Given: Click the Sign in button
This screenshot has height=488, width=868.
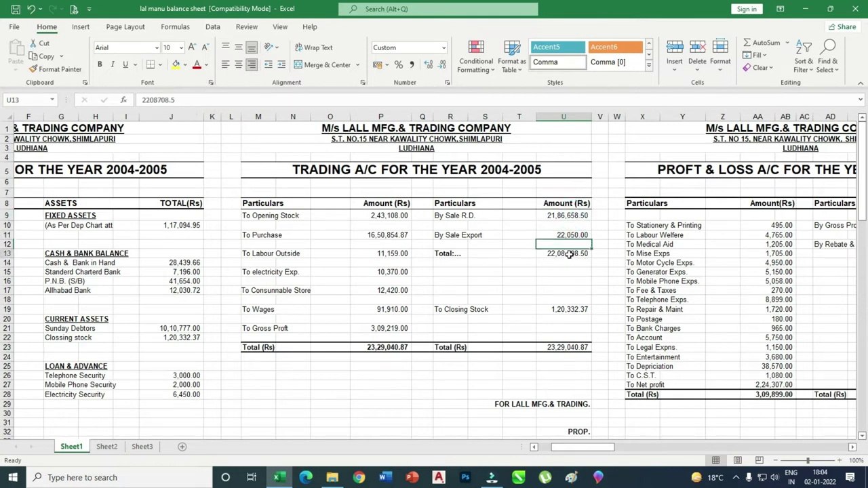Looking at the screenshot, I should point(747,9).
